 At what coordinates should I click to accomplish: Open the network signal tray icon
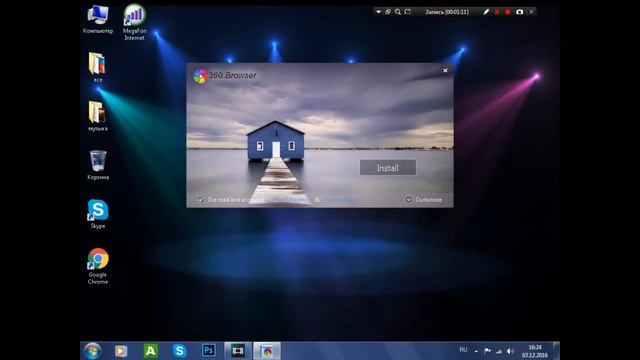[499, 351]
